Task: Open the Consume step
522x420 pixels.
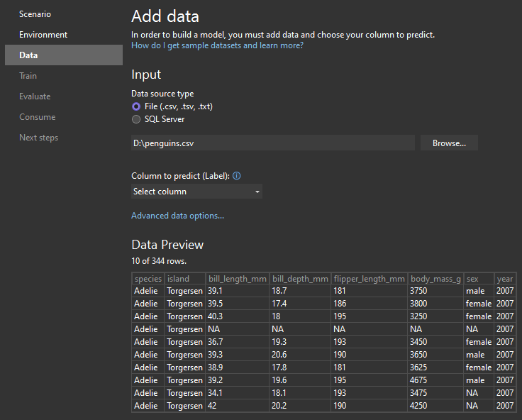Action: 37,117
